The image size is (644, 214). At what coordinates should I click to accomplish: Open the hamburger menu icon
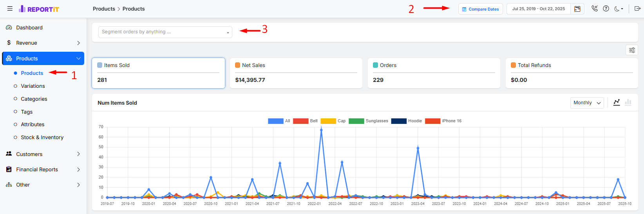coord(10,9)
